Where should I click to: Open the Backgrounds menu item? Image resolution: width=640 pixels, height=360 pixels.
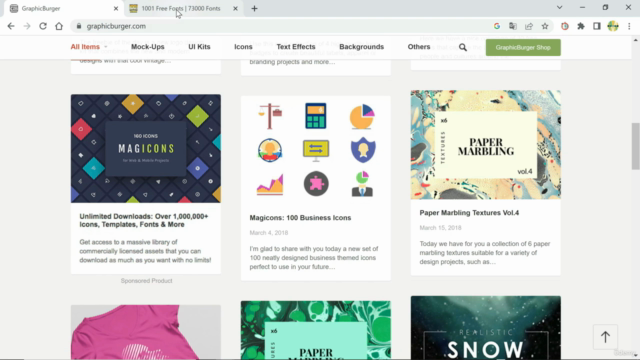(x=362, y=47)
